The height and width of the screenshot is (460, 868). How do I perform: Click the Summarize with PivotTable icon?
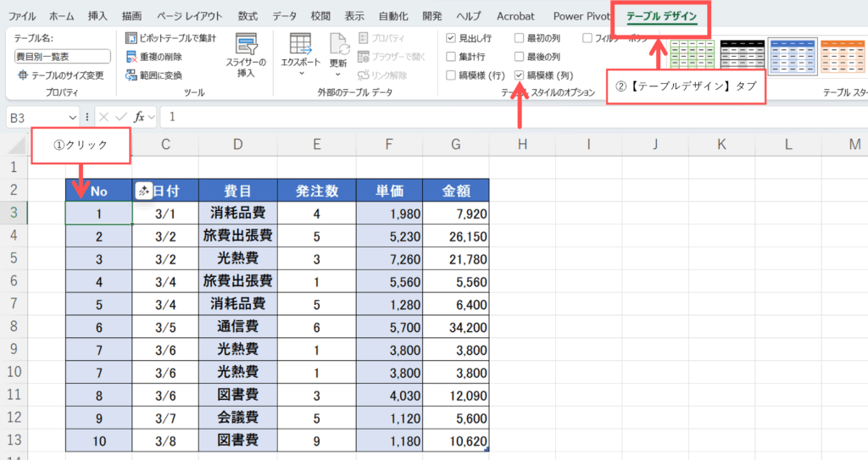[x=131, y=38]
